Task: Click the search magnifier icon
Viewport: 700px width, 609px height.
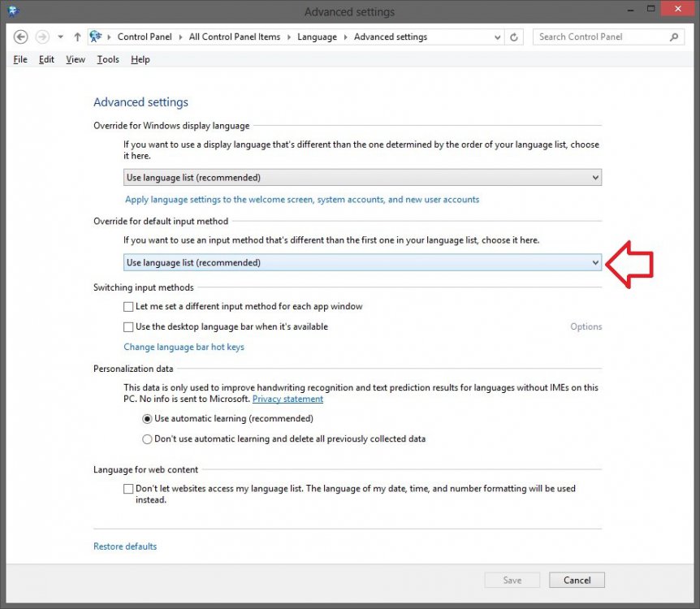Action: coord(673,37)
